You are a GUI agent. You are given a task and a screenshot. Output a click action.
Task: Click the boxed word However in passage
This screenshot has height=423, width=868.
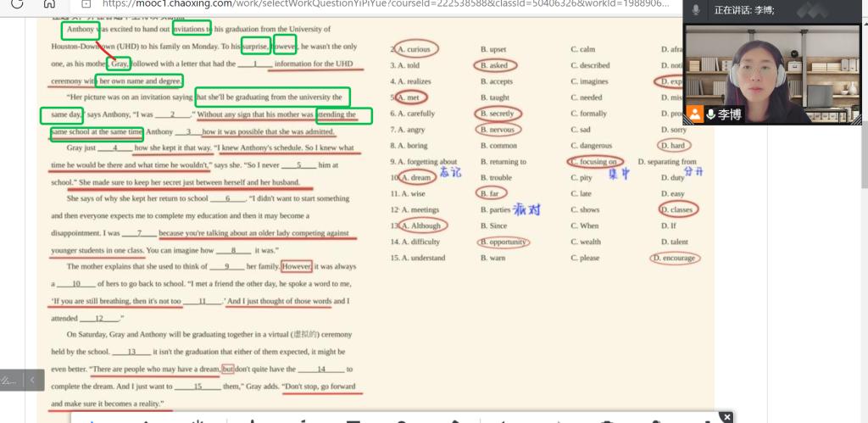click(x=297, y=266)
